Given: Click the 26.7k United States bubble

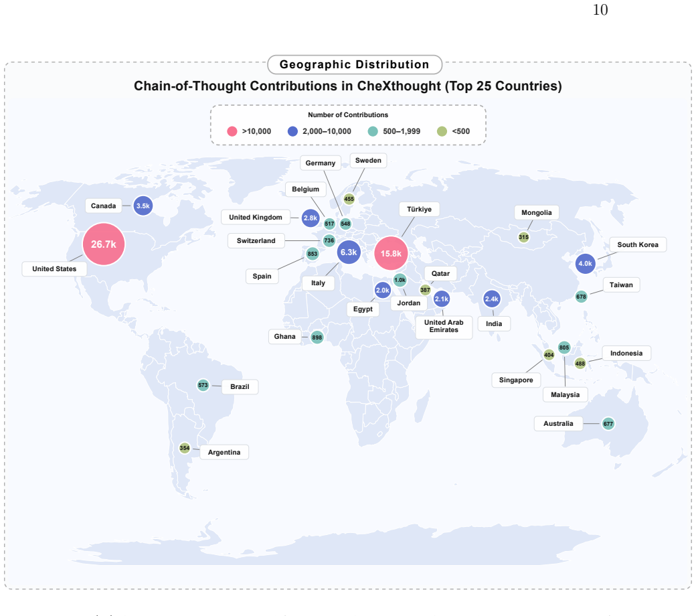Looking at the screenshot, I should pos(104,244).
